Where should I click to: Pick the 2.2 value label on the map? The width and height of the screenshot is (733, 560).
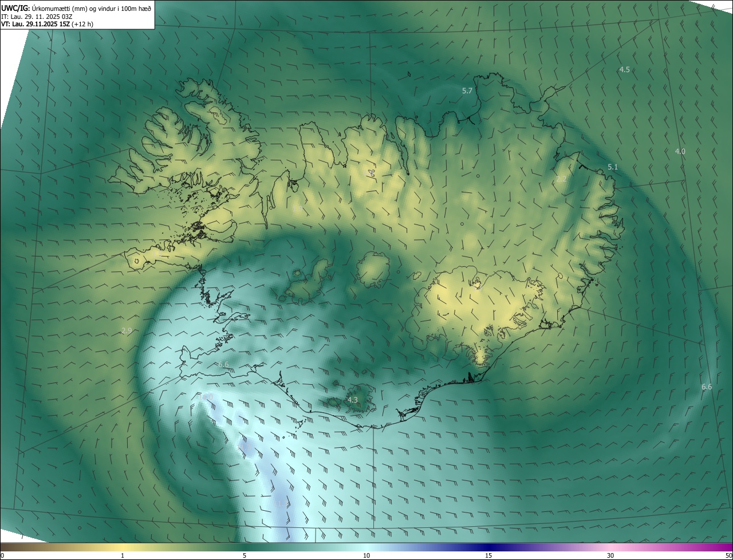pos(561,179)
